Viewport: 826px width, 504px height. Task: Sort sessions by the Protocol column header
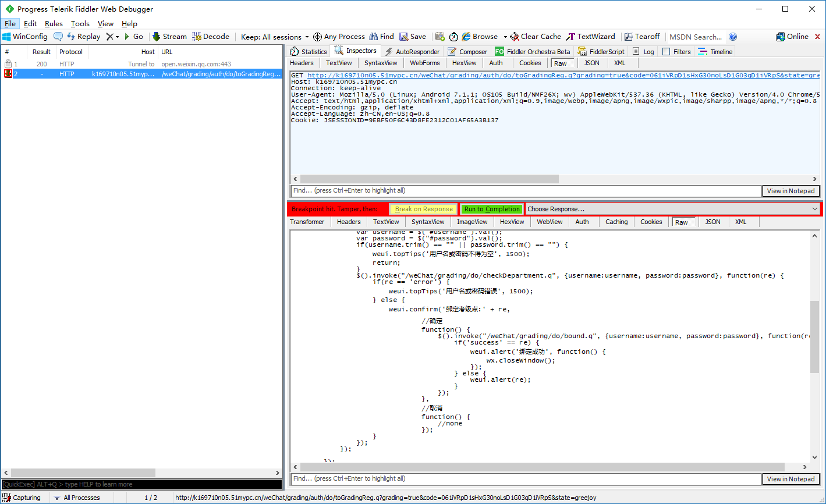(x=71, y=52)
